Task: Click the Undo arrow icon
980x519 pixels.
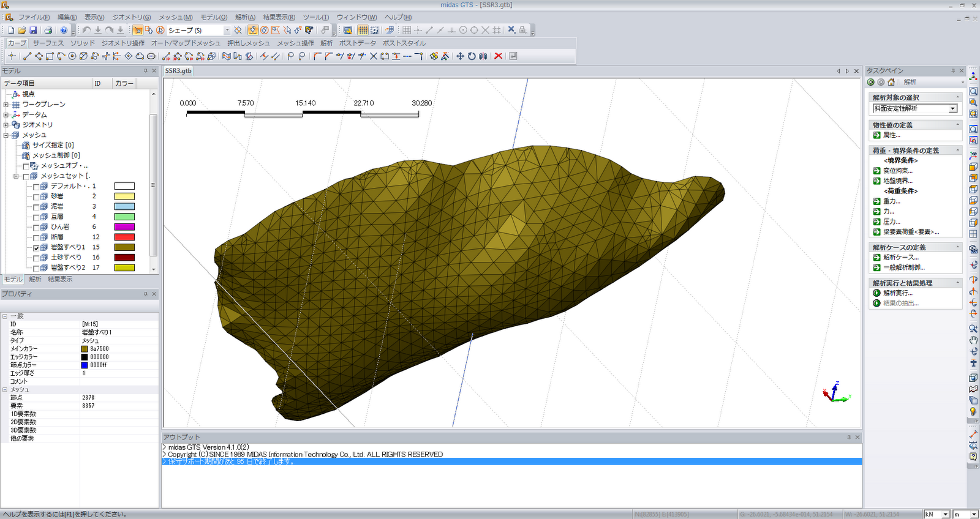Action: [x=86, y=30]
